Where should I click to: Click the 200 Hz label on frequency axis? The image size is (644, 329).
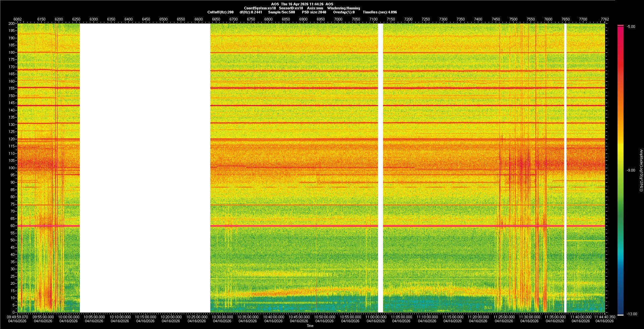(12, 23)
